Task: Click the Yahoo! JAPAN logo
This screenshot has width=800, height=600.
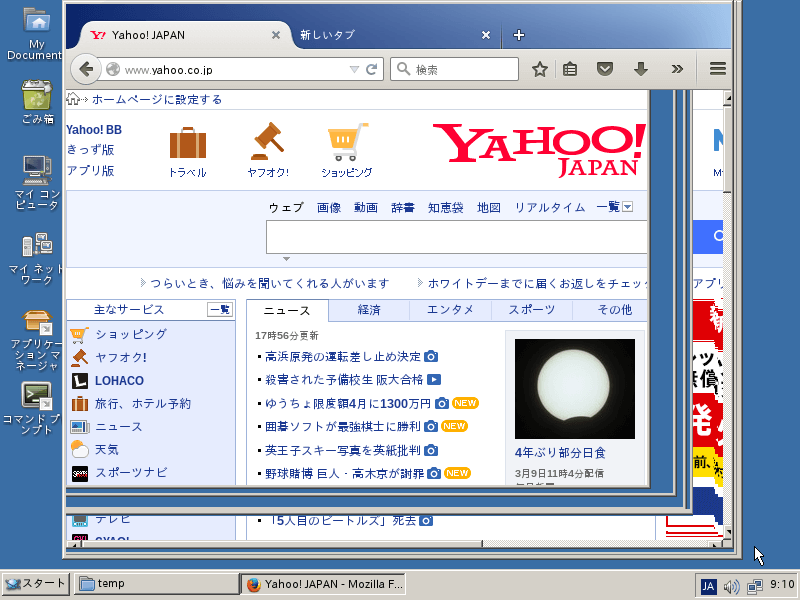Action: [539, 150]
